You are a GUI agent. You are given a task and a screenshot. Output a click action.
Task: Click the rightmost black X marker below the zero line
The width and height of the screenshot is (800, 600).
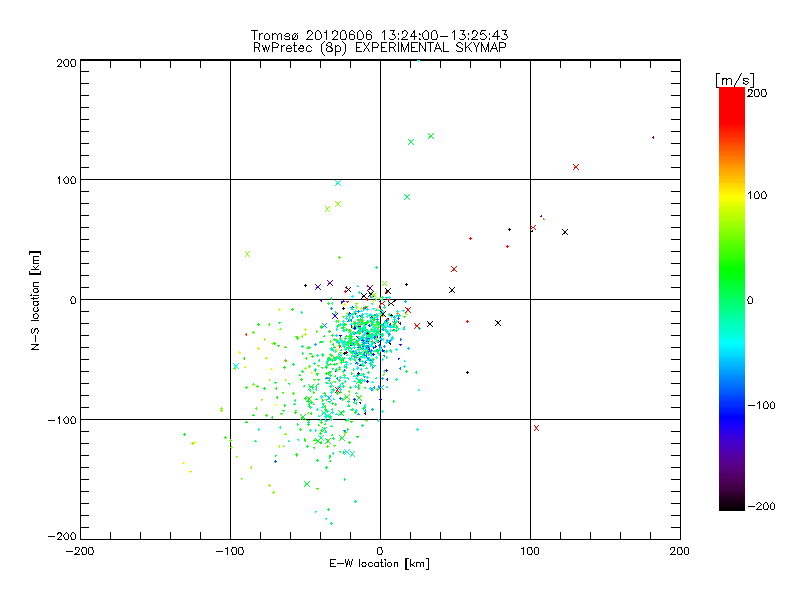(x=497, y=323)
